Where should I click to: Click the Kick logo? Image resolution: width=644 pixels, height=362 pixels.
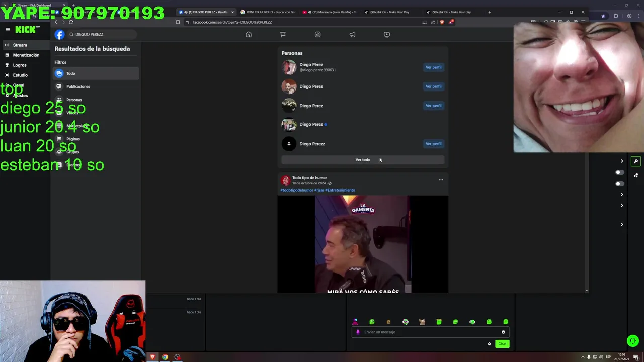[x=25, y=30]
